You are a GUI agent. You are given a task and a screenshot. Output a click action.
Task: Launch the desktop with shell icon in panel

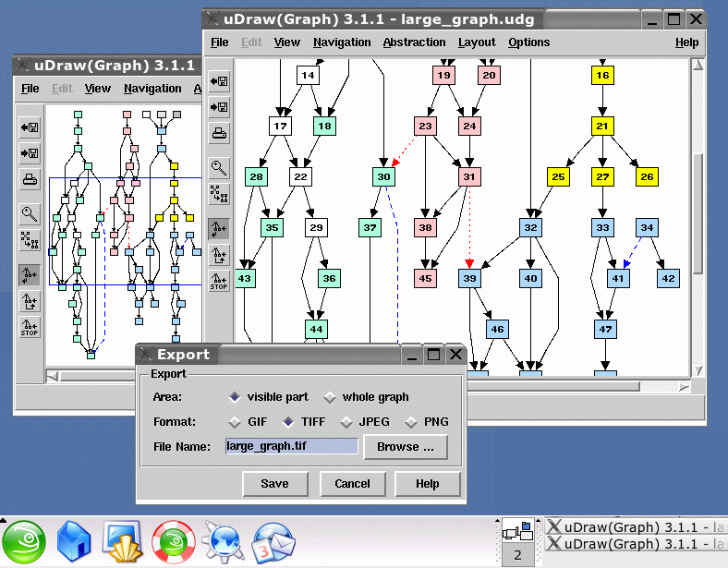coord(123,541)
